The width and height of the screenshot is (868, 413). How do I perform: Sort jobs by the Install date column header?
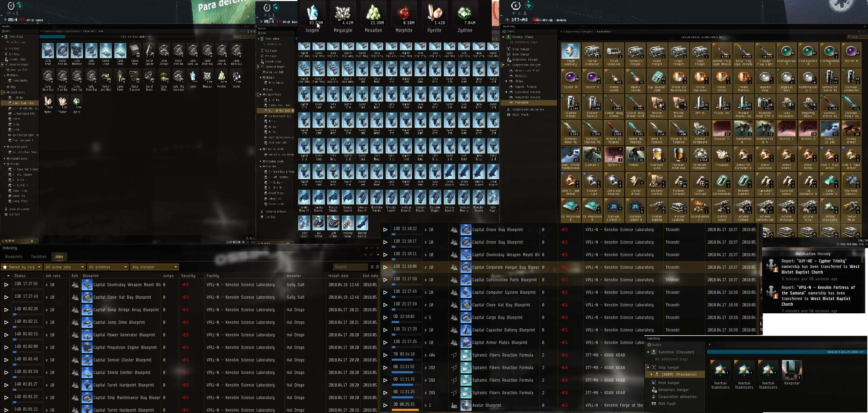coord(343,276)
